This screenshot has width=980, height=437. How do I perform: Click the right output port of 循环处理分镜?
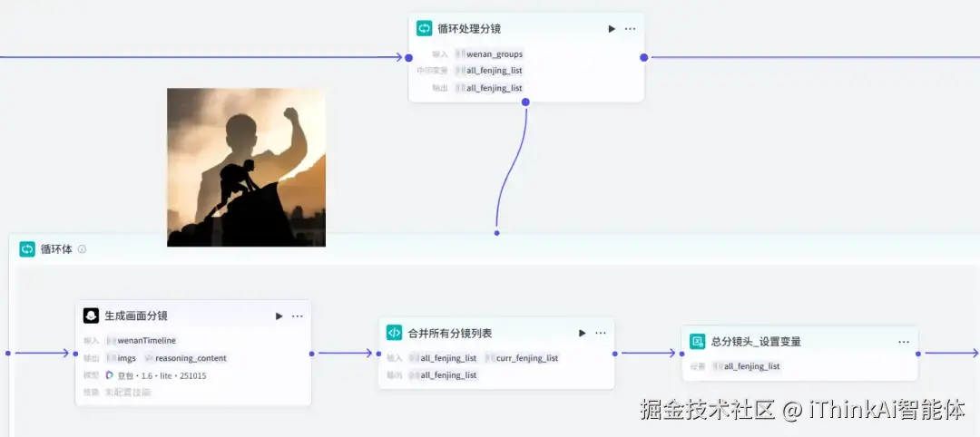tap(643, 57)
